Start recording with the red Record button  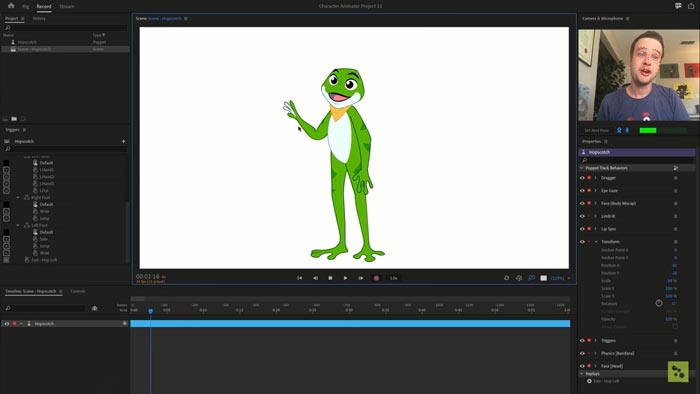pyautogui.click(x=376, y=278)
